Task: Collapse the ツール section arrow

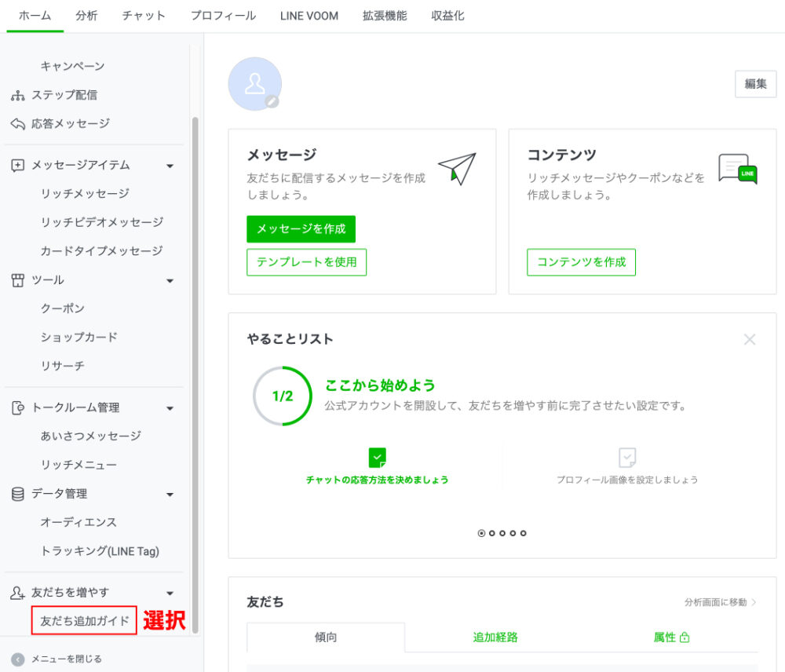Action: (170, 280)
